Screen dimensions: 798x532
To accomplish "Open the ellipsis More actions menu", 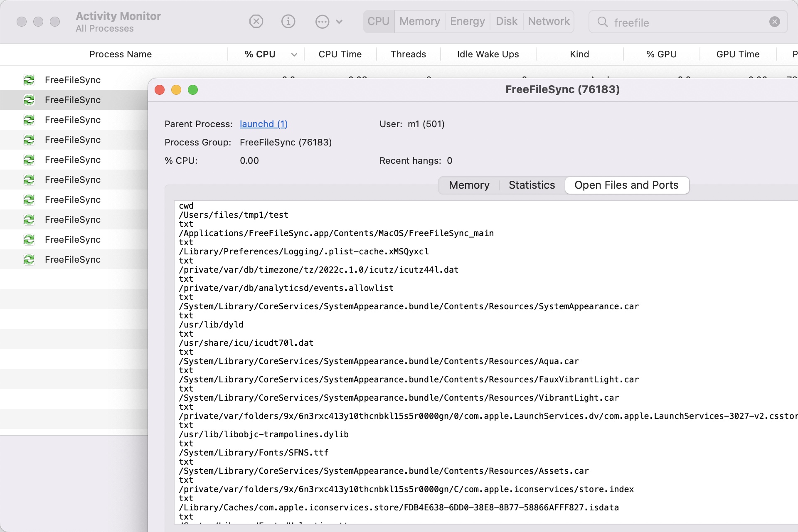I will (x=323, y=21).
